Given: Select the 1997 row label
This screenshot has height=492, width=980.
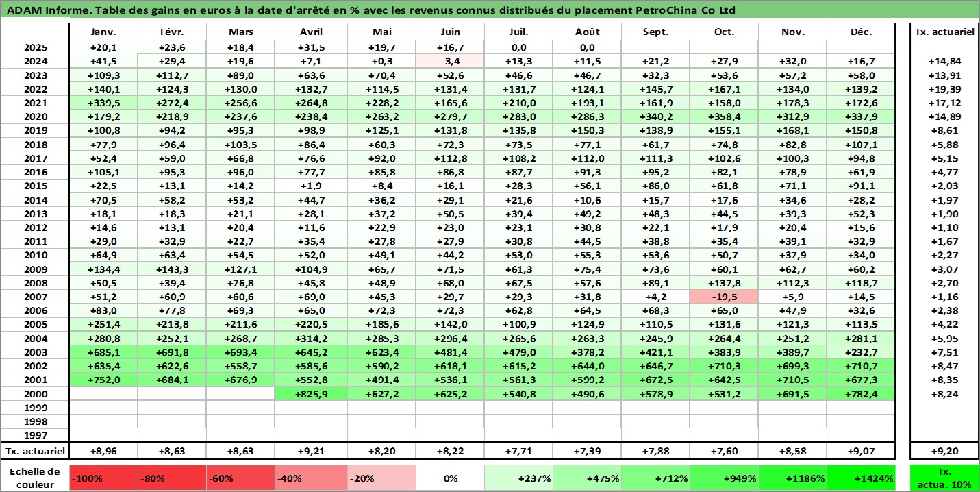Looking at the screenshot, I should point(35,435).
